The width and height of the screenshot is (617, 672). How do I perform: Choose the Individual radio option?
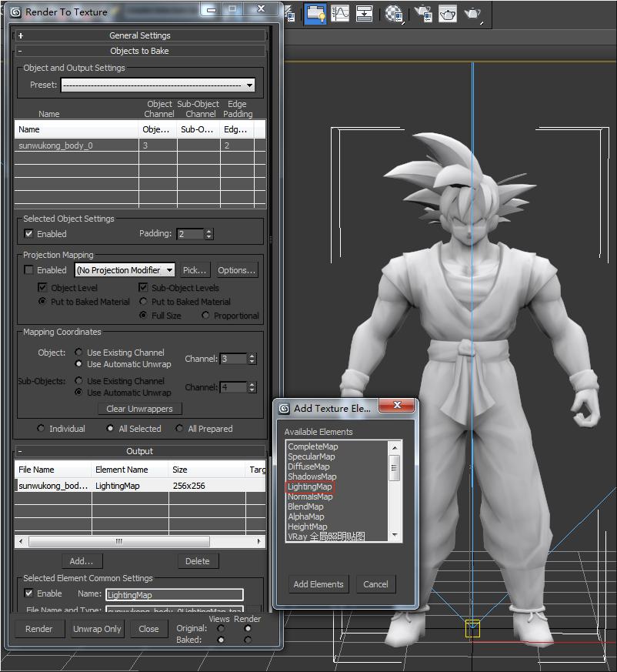41,428
